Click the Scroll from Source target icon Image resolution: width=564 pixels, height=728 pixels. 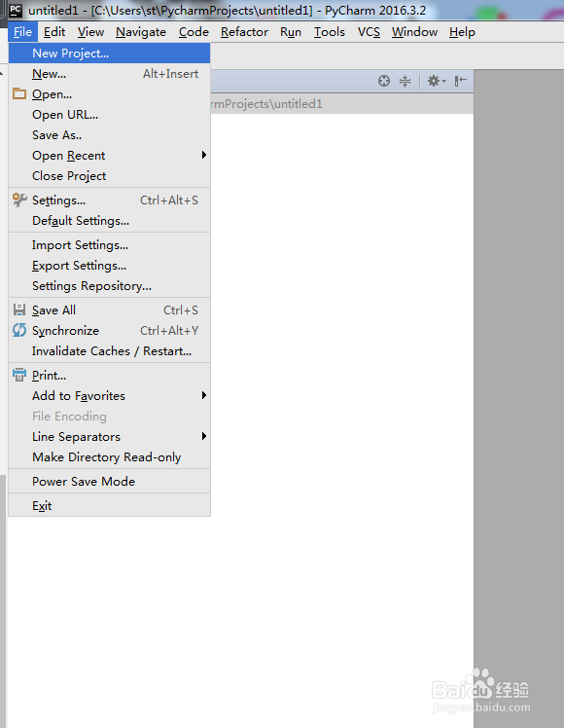coord(383,81)
